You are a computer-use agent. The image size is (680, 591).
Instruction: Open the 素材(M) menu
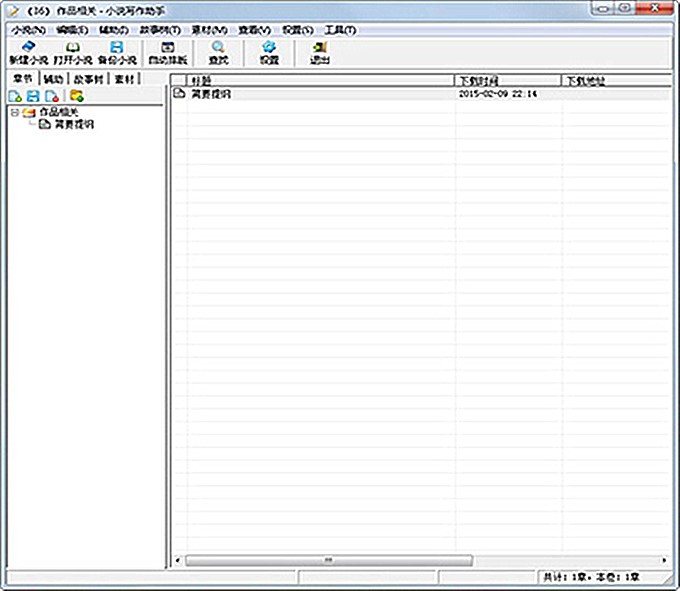209,30
